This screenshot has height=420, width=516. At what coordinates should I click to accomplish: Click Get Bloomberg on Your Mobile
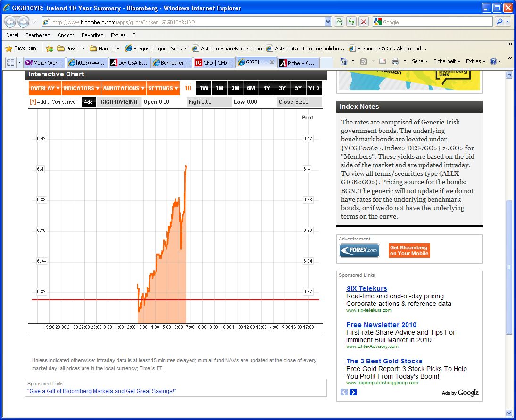click(409, 250)
